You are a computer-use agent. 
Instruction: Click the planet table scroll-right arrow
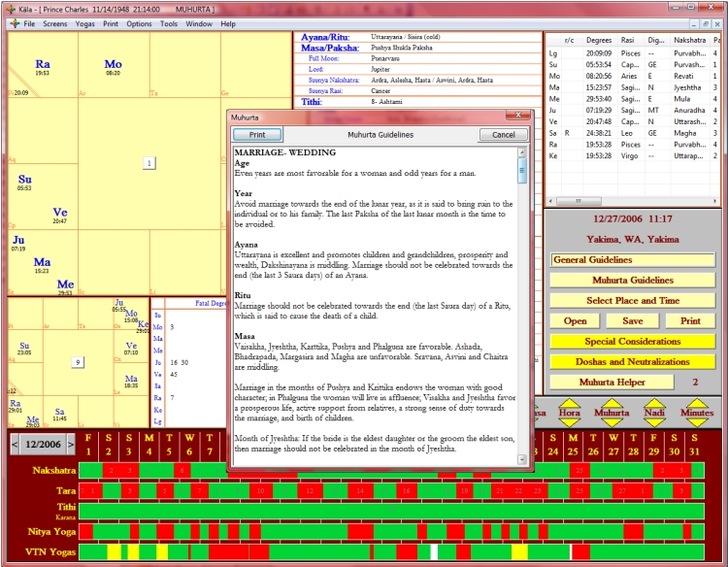click(714, 201)
